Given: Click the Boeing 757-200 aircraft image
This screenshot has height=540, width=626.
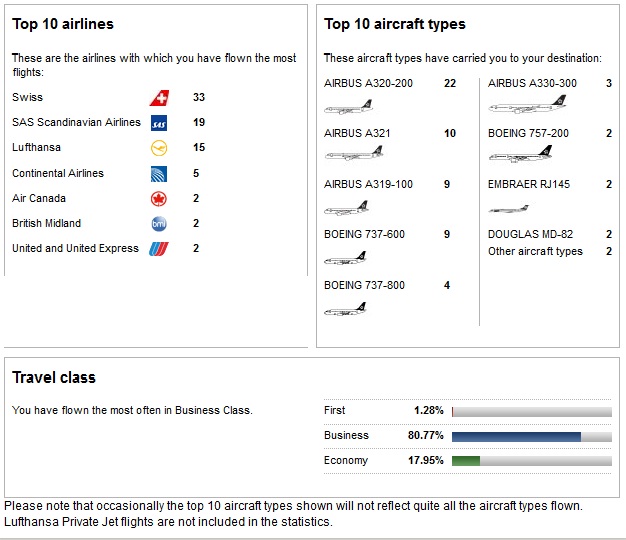Looking at the screenshot, I should point(520,154).
